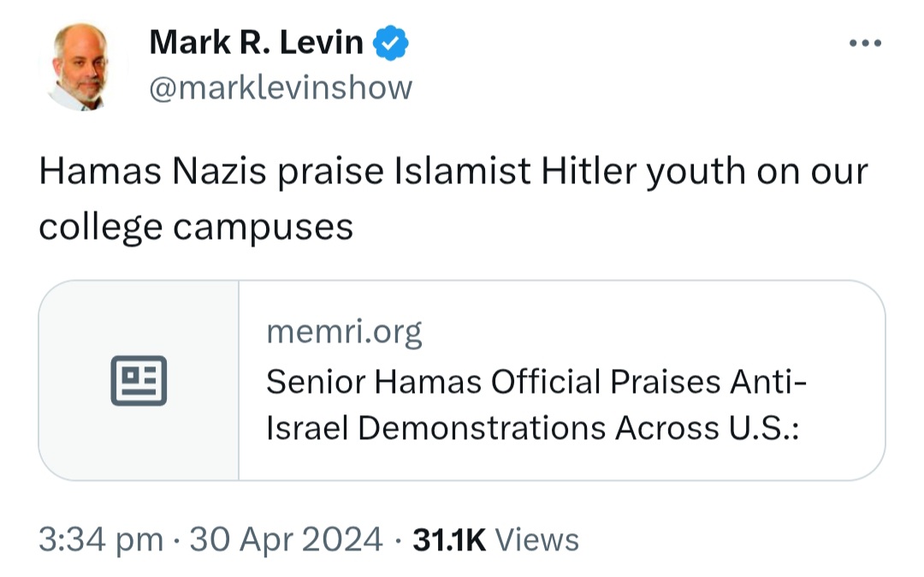
Task: Click the words college campuses in tweet
Action: click(x=196, y=228)
